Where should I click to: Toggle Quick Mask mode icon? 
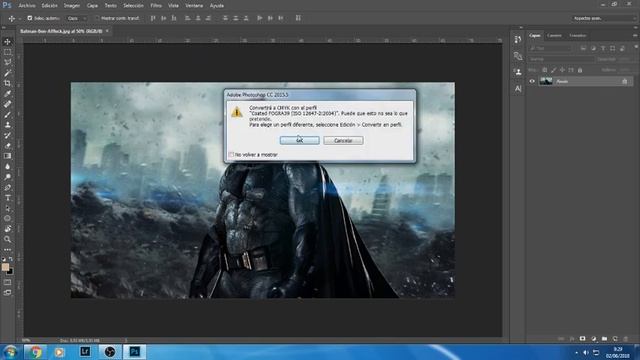point(7,282)
